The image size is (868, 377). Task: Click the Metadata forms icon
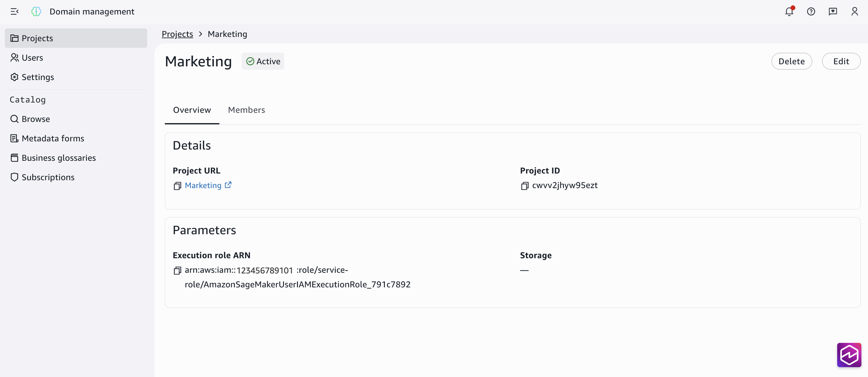pos(14,138)
